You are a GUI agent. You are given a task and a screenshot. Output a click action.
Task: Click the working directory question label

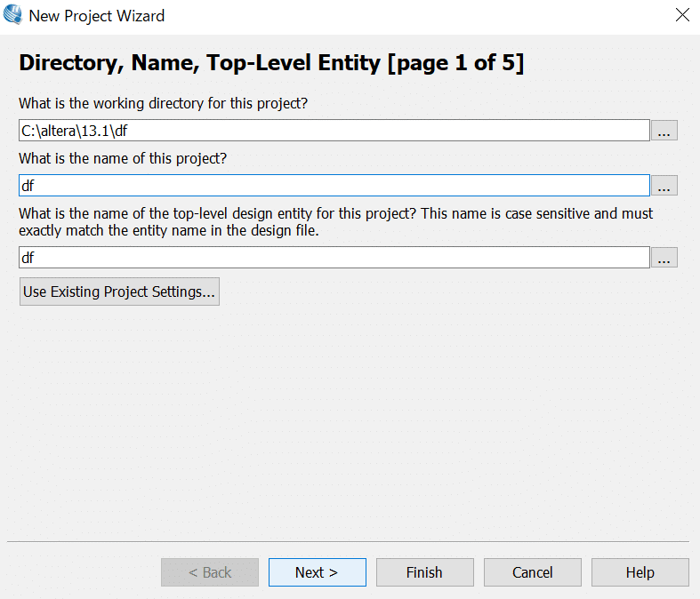point(164,103)
